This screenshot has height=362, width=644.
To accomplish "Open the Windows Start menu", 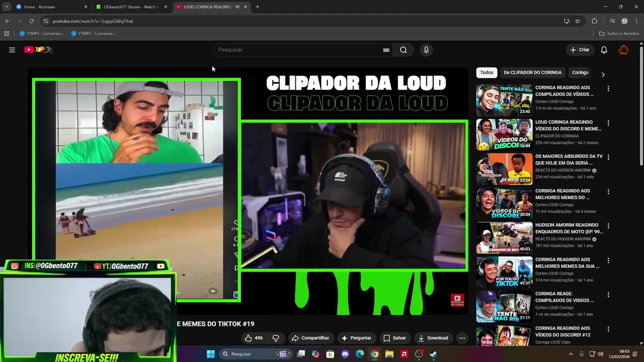I will click(211, 354).
